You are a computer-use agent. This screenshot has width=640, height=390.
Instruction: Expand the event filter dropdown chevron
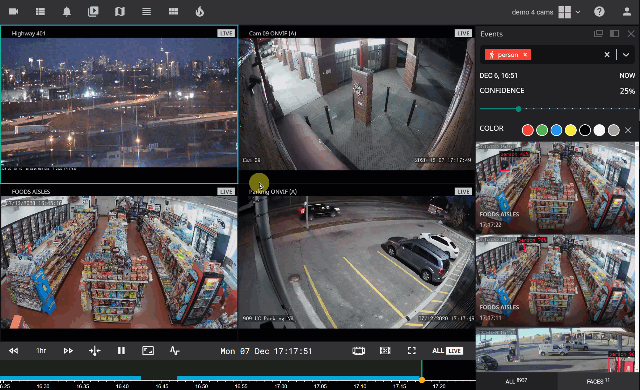(626, 55)
